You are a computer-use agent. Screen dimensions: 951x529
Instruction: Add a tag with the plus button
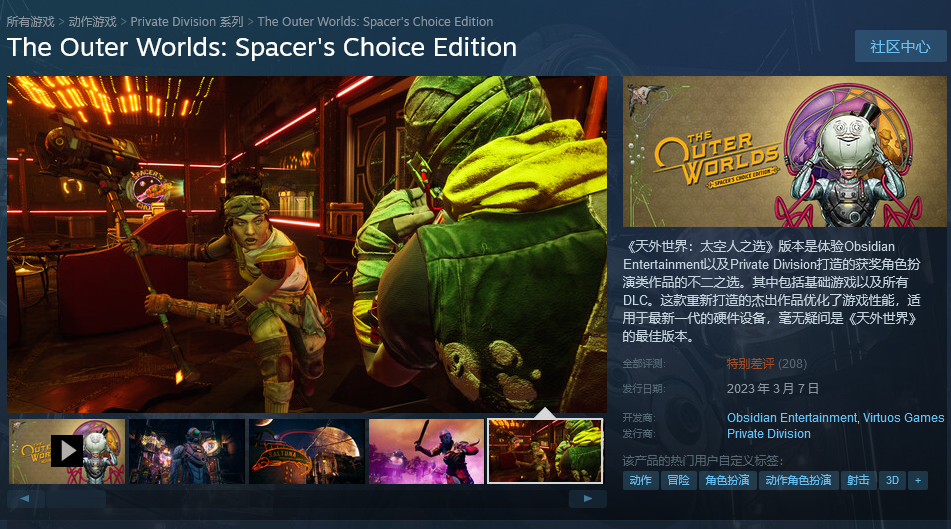(x=918, y=480)
